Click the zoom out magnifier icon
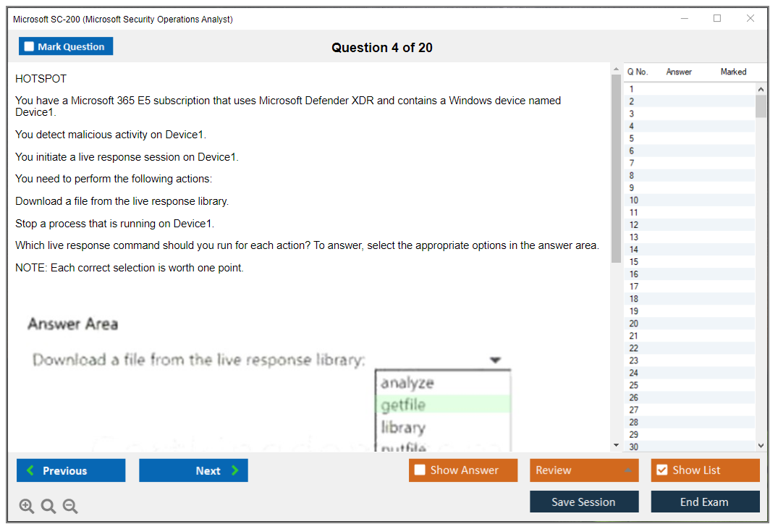 click(69, 506)
